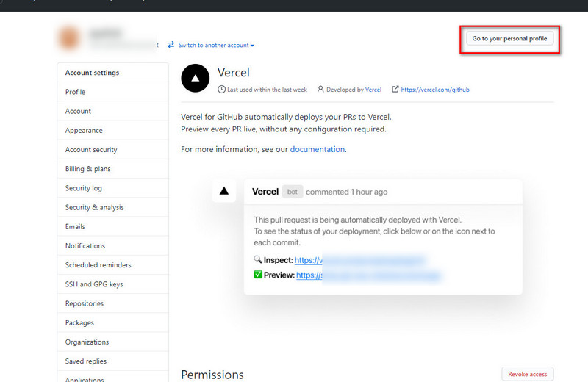Open Saved replies settings
The width and height of the screenshot is (588, 382).
click(x=113, y=361)
